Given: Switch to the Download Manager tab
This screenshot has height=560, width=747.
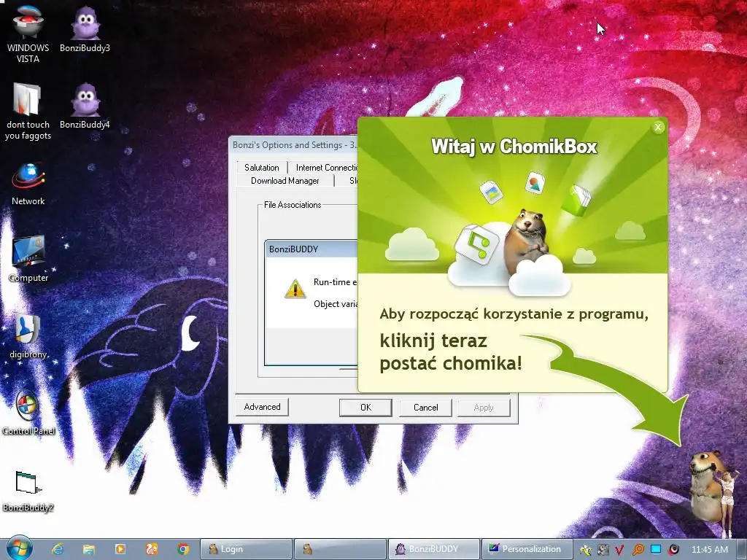Looking at the screenshot, I should (285, 181).
